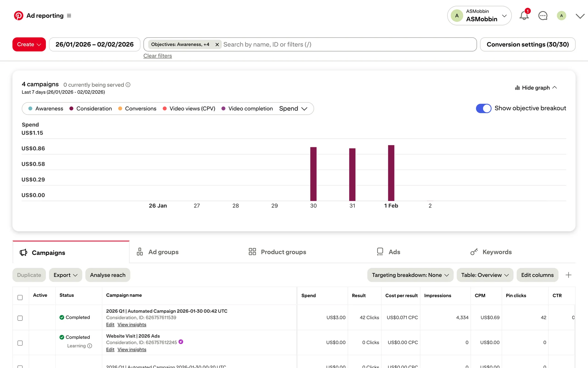Click the Pinterest logo icon
The image size is (588, 368).
pos(18,16)
